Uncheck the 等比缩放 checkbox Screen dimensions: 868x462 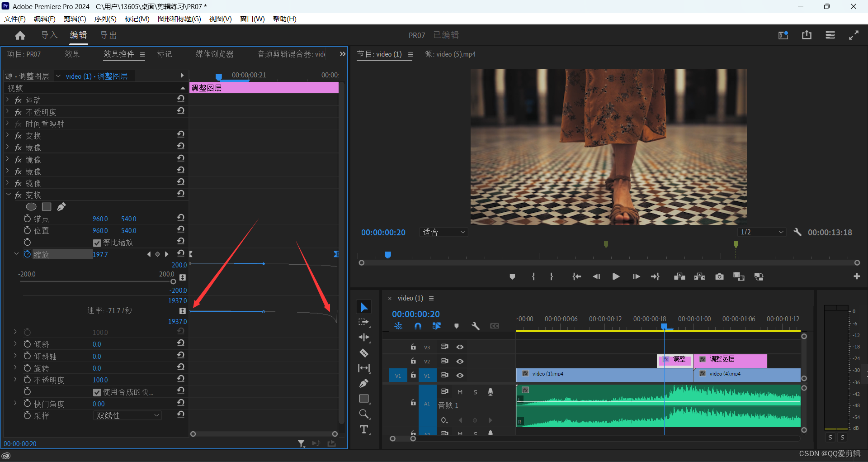[x=97, y=243]
